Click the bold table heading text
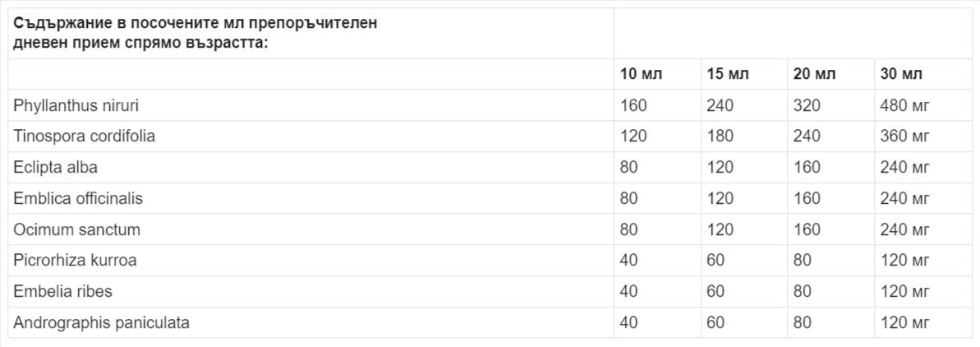This screenshot has width=980, height=347. point(196,33)
